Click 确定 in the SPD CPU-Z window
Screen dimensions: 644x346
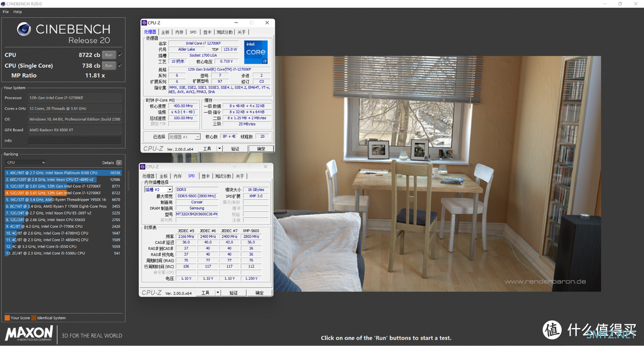[259, 293]
